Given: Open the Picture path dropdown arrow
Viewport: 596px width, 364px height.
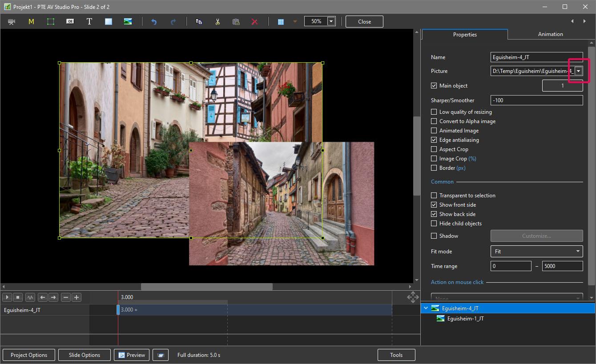Looking at the screenshot, I should point(578,71).
